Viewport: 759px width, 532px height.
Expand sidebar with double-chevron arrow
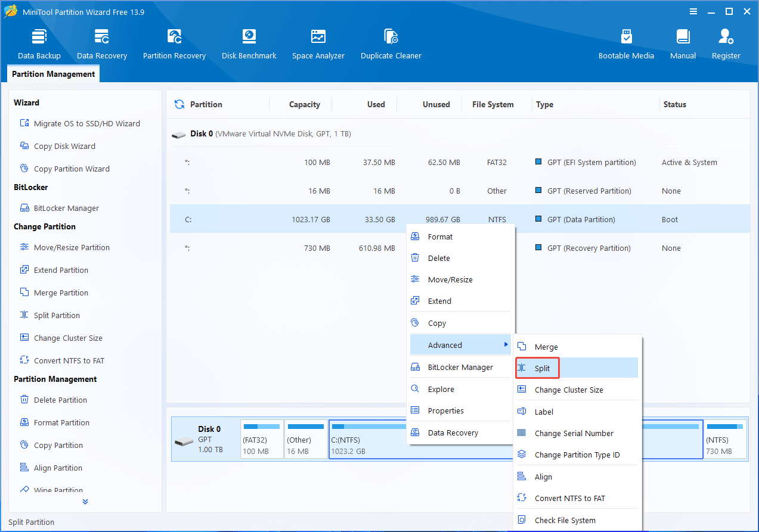[x=85, y=502]
